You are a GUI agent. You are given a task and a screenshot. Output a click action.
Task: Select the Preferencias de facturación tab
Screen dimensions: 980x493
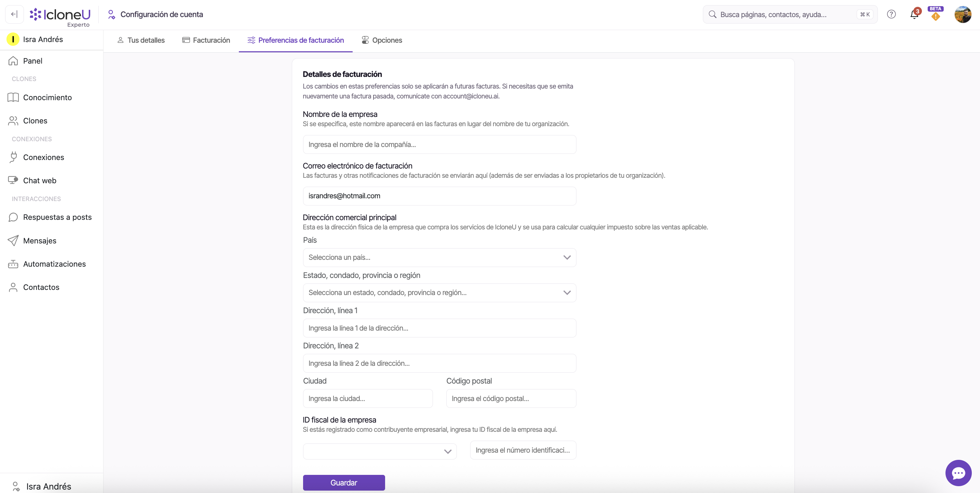(296, 40)
